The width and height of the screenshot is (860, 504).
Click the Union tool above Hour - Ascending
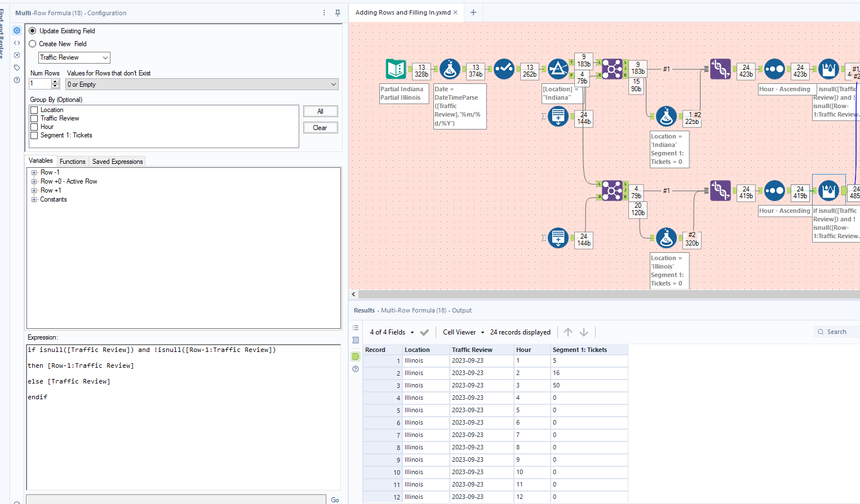(774, 69)
